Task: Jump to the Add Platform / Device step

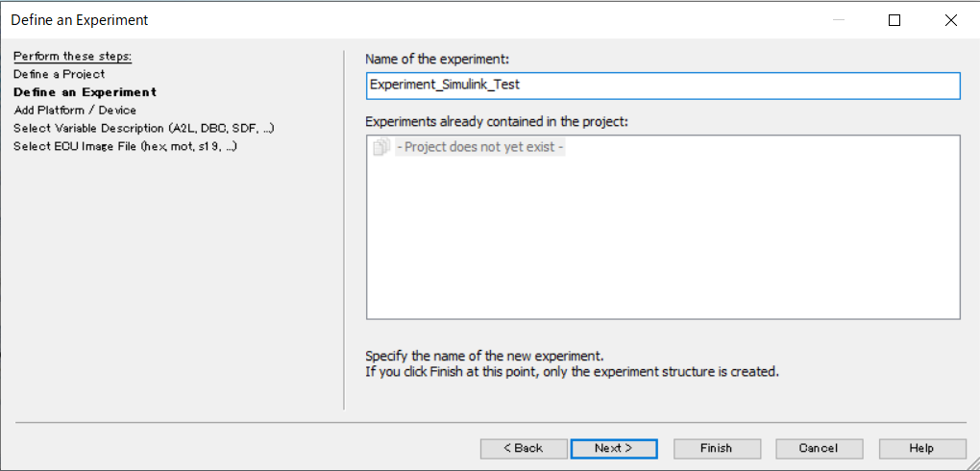Action: pos(75,111)
